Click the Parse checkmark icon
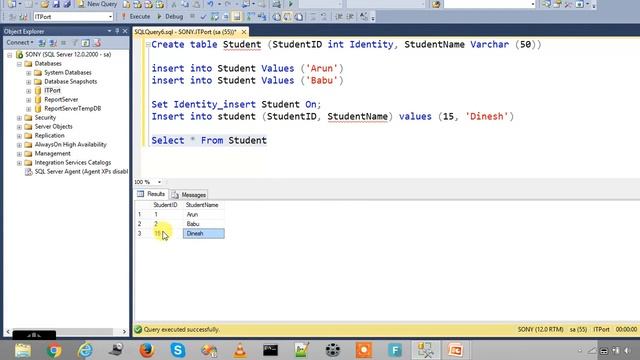 point(203,17)
